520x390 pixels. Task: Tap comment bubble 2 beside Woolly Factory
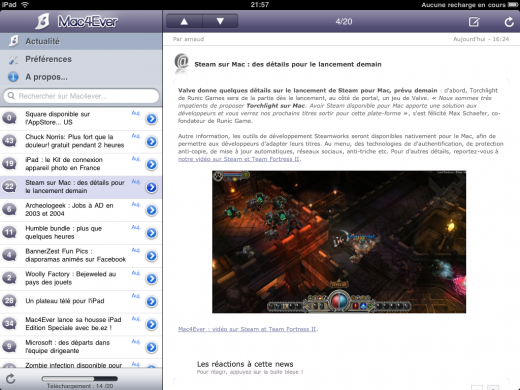coord(9,278)
